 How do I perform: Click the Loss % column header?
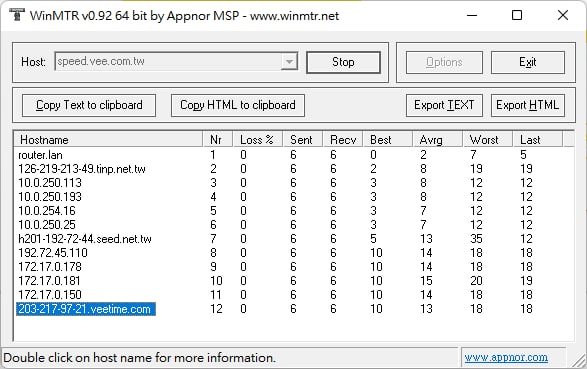[257, 140]
